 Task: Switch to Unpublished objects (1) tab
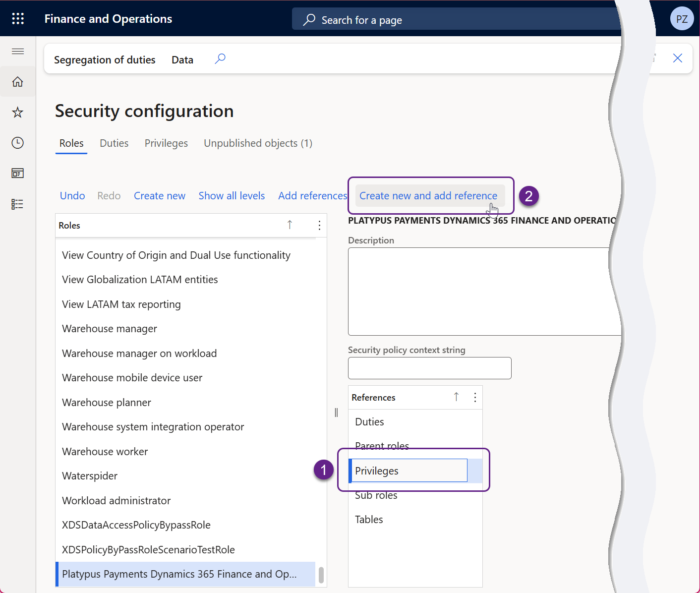258,143
